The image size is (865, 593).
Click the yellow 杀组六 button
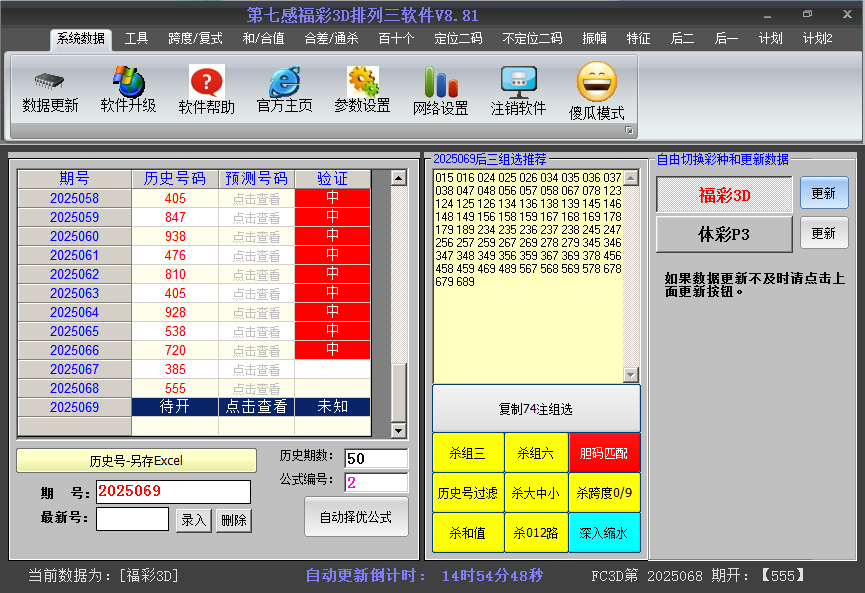536,453
